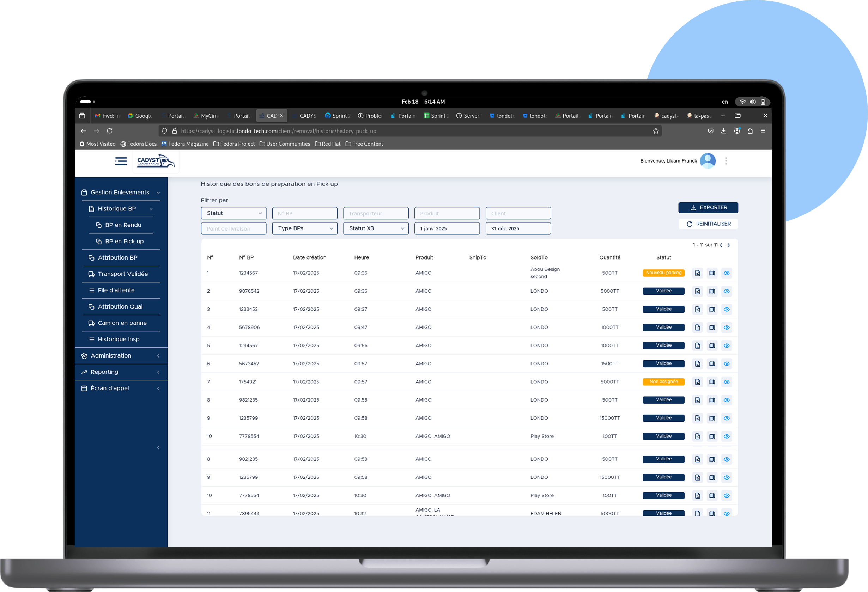The width and height of the screenshot is (868, 592).
Task: Open the user profile avatar
Action: 708,160
